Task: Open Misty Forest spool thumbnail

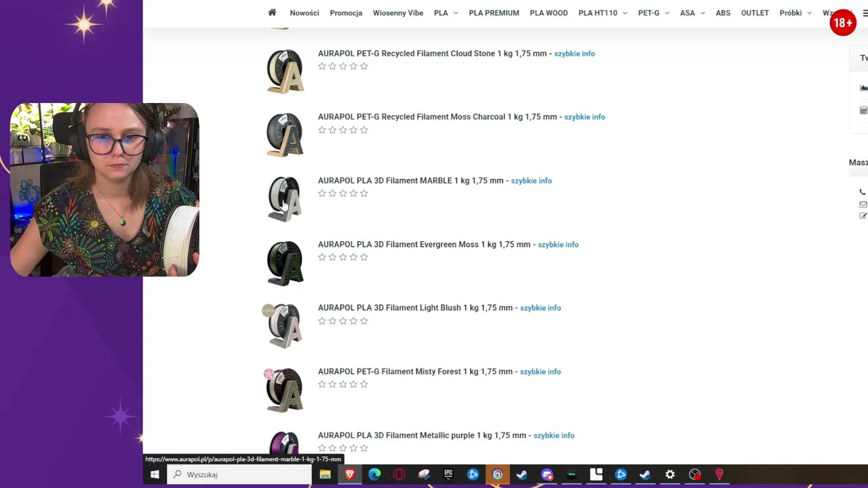Action: (285, 389)
